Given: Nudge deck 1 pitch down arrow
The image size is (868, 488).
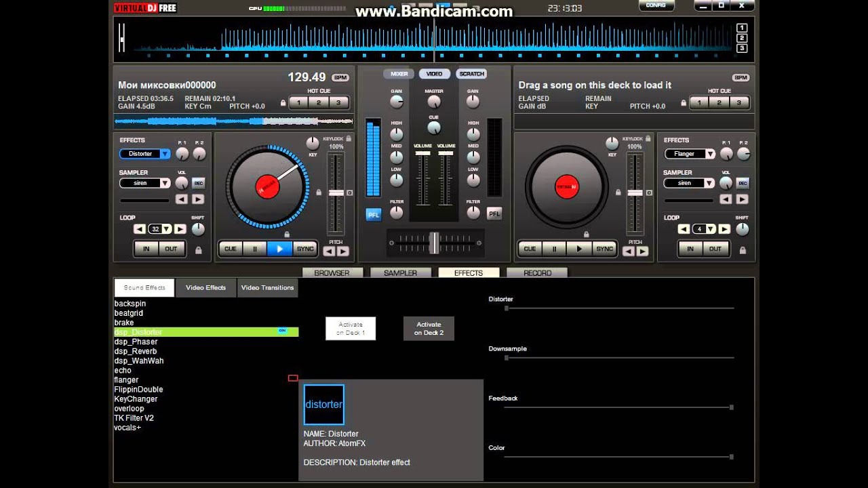Looking at the screenshot, I should (329, 251).
